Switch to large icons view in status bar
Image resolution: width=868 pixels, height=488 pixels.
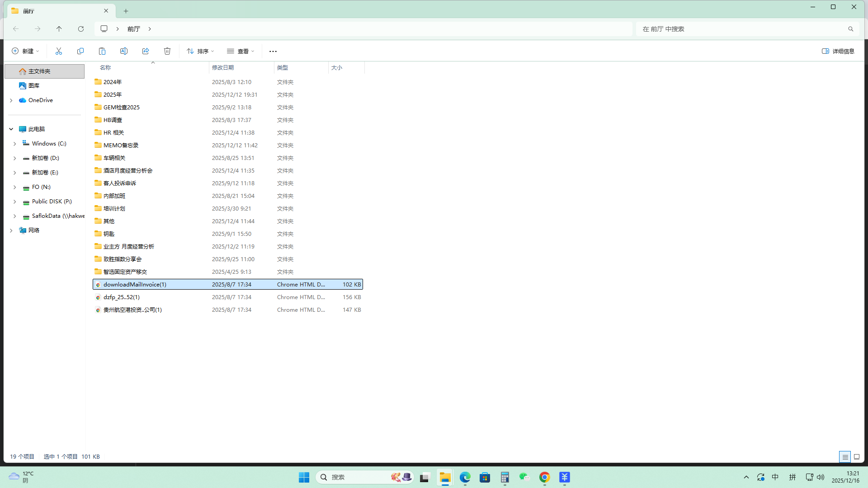coord(857,457)
